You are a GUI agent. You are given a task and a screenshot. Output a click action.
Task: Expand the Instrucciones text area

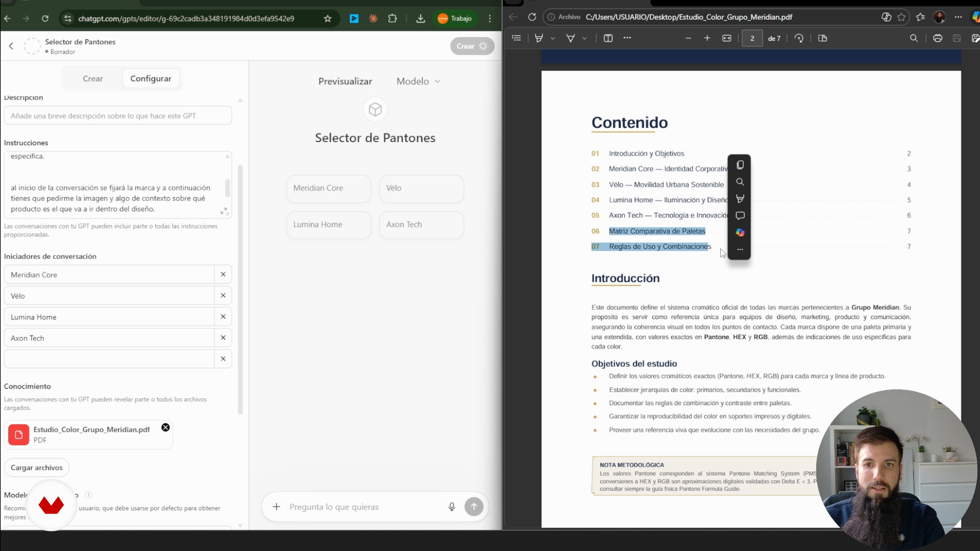coord(224,211)
